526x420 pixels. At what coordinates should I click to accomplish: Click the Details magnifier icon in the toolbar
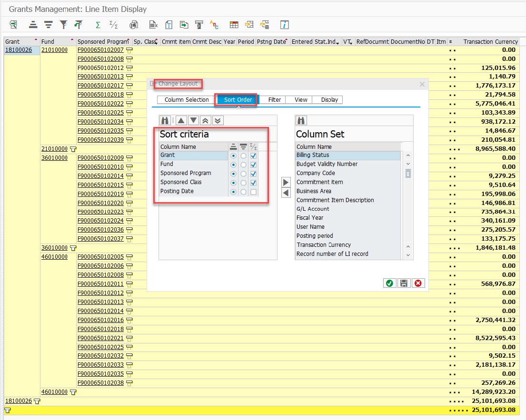click(x=13, y=24)
